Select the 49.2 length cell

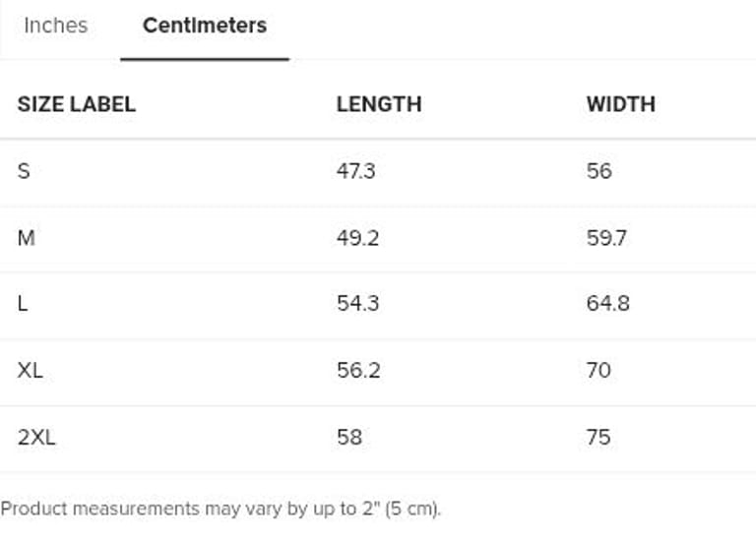[358, 238]
